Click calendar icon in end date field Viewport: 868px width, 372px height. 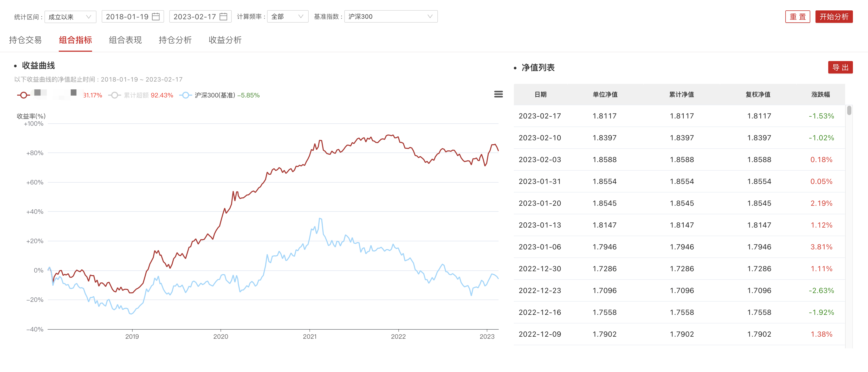[223, 17]
